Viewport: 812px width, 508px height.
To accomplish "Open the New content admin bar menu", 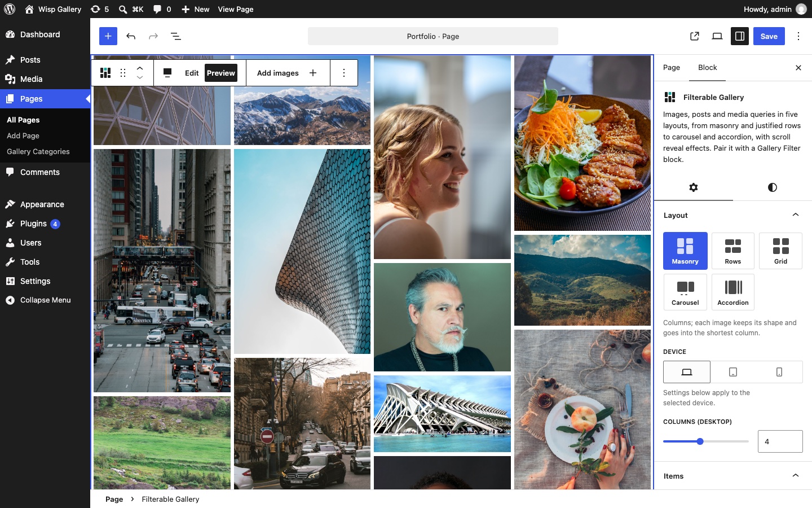I will pyautogui.click(x=195, y=9).
